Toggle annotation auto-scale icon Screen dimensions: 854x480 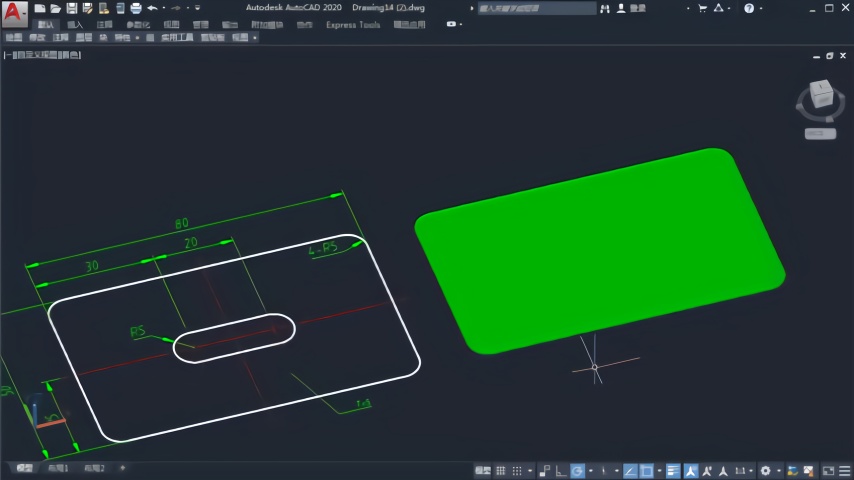click(707, 471)
